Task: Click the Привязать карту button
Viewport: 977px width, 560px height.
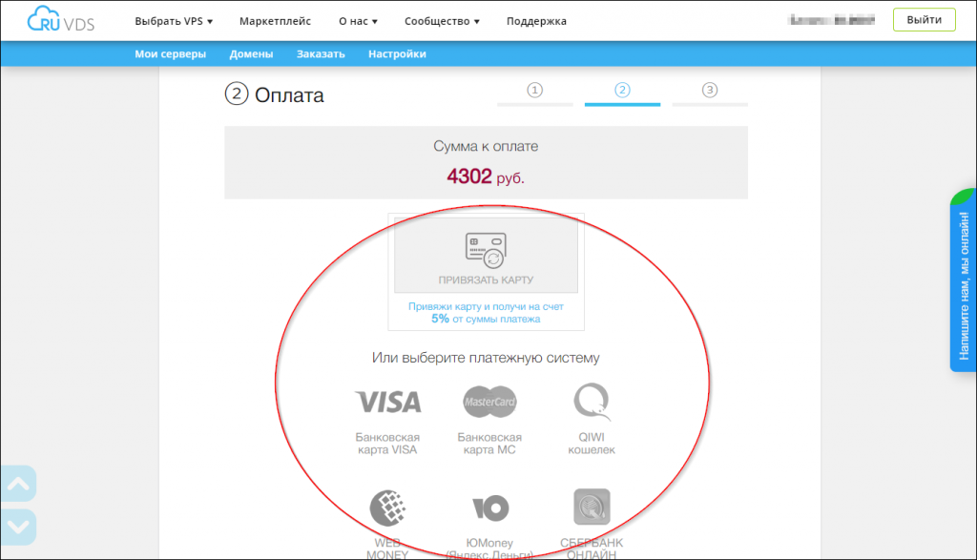Action: [486, 256]
